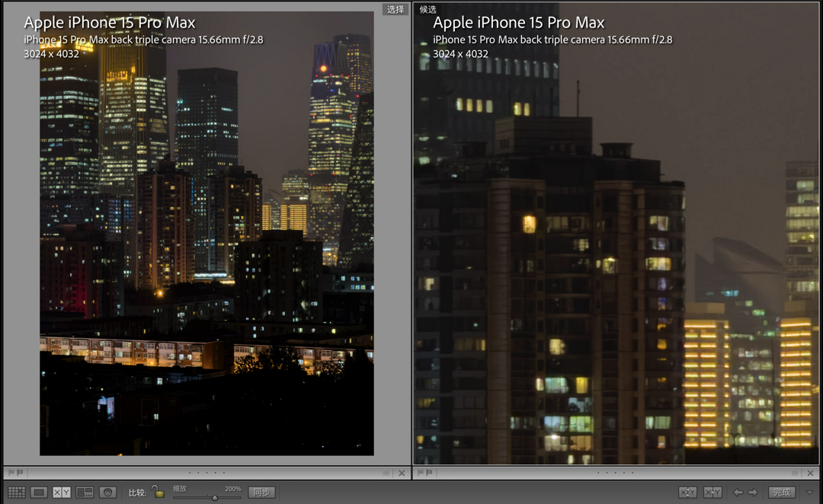This screenshot has width=823, height=504.
Task: Select the previous photo arrow
Action: [x=738, y=493]
